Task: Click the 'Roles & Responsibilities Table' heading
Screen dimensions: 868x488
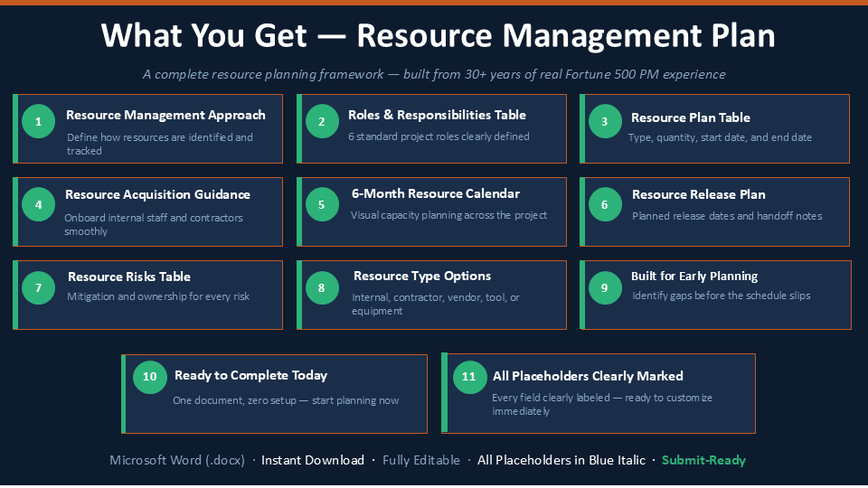Action: coord(437,115)
